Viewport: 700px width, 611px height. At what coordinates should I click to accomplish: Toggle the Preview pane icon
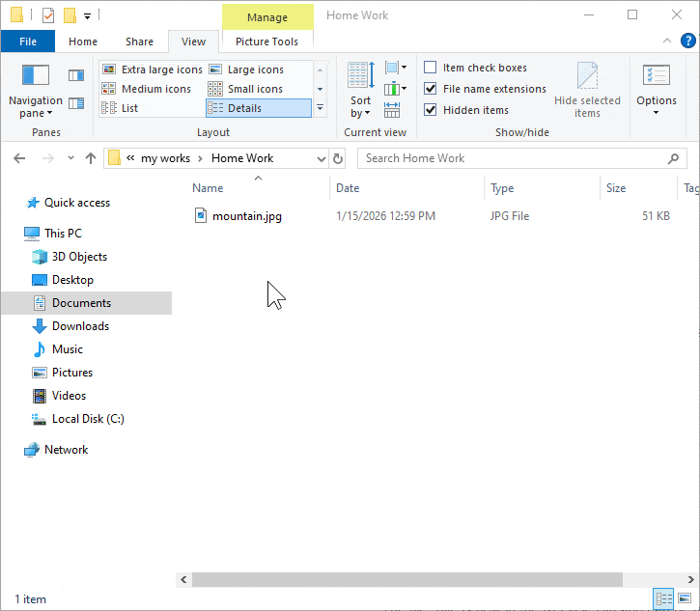pos(76,75)
